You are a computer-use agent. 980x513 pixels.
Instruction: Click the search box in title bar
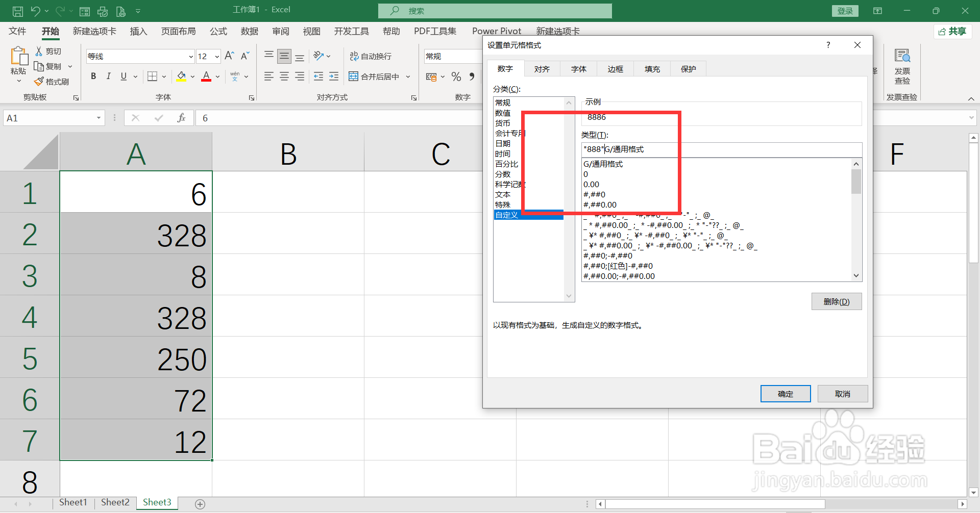(495, 11)
